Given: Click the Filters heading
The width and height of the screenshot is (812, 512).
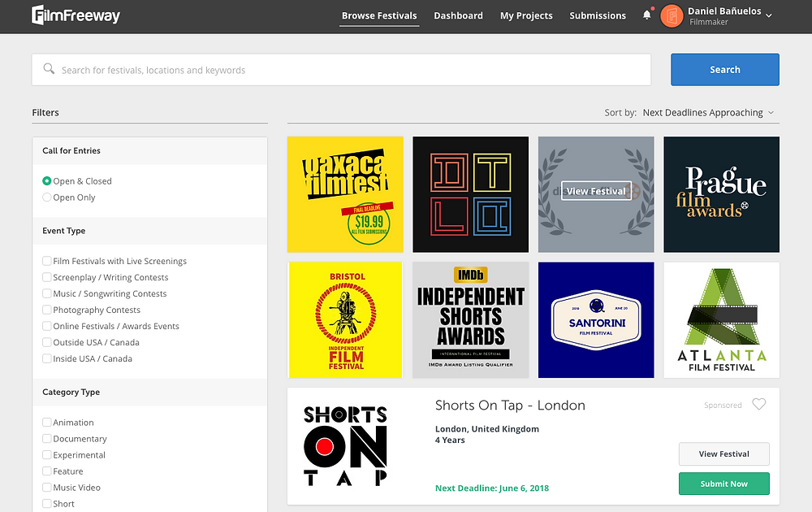Looking at the screenshot, I should [45, 112].
